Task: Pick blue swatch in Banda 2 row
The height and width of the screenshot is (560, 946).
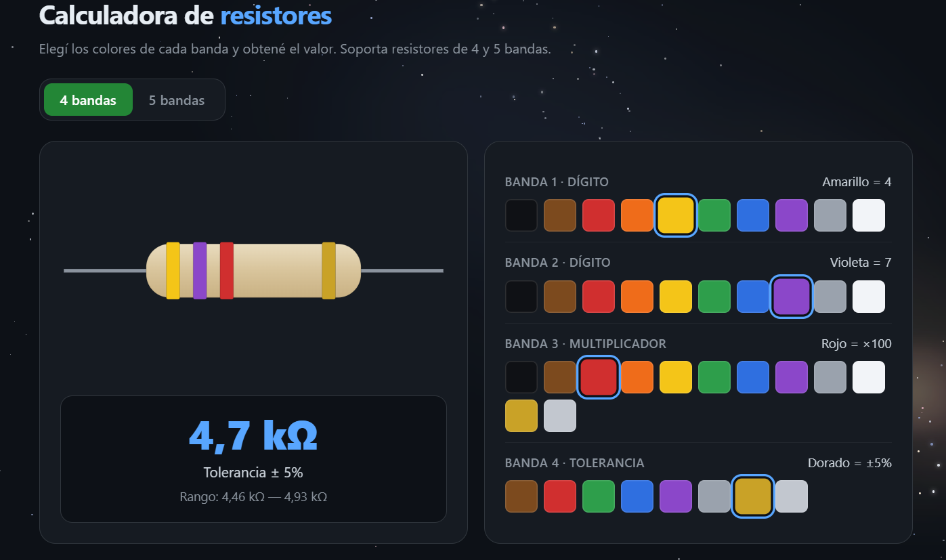Action: 753,297
